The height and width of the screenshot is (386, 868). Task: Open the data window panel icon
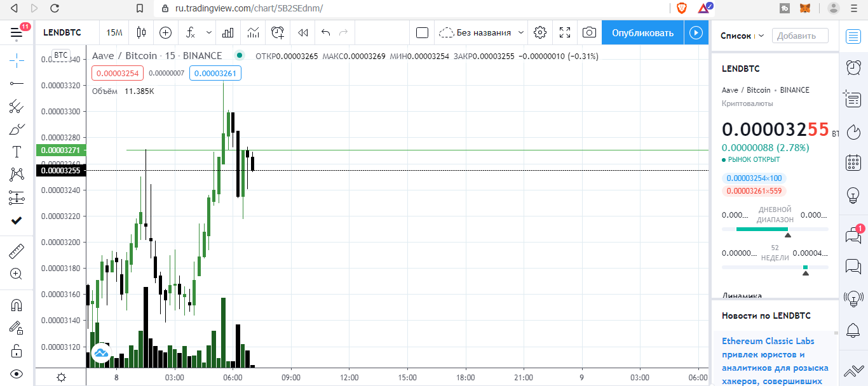point(853,99)
